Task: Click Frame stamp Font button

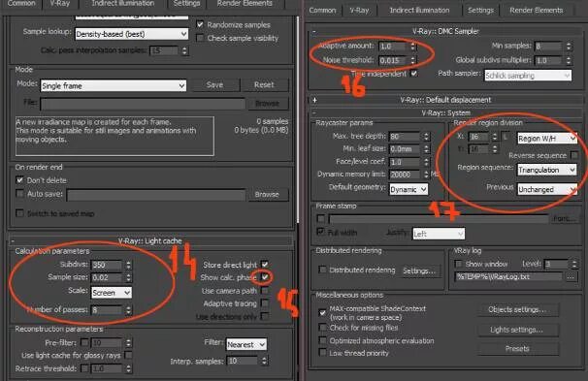Action: pos(564,218)
